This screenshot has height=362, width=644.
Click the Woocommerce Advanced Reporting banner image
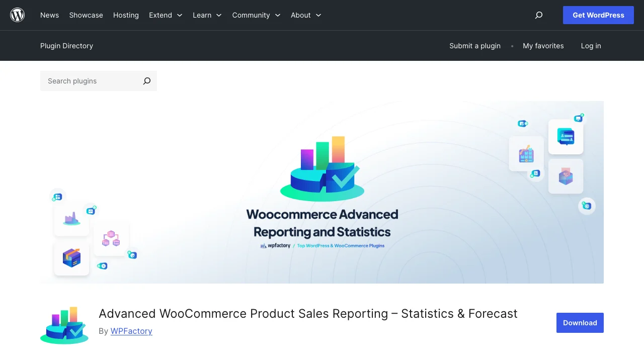coord(322,192)
